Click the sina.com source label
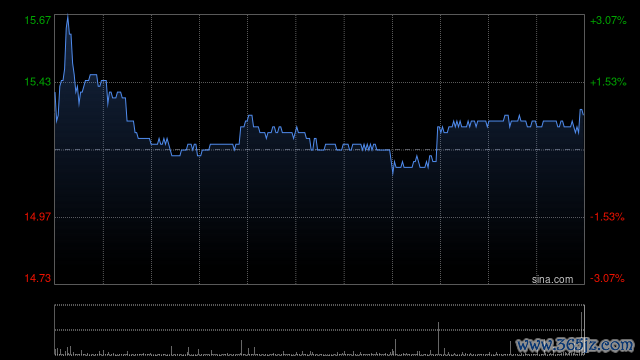 point(552,280)
